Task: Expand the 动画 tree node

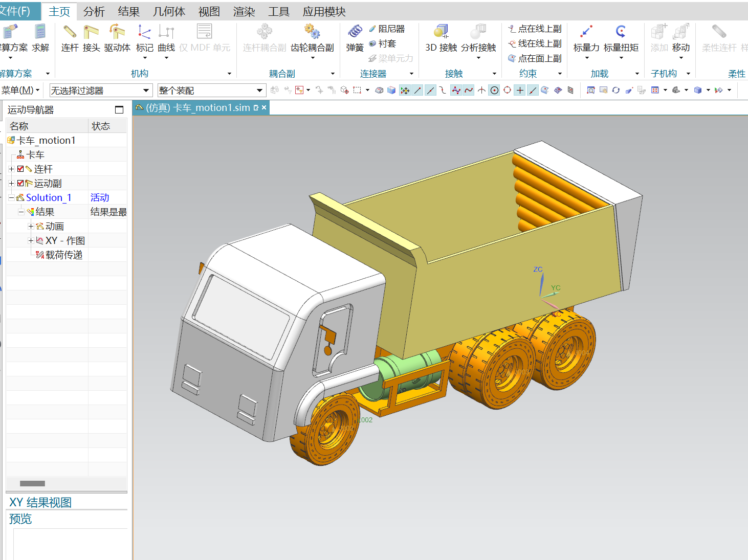Action: click(x=31, y=226)
